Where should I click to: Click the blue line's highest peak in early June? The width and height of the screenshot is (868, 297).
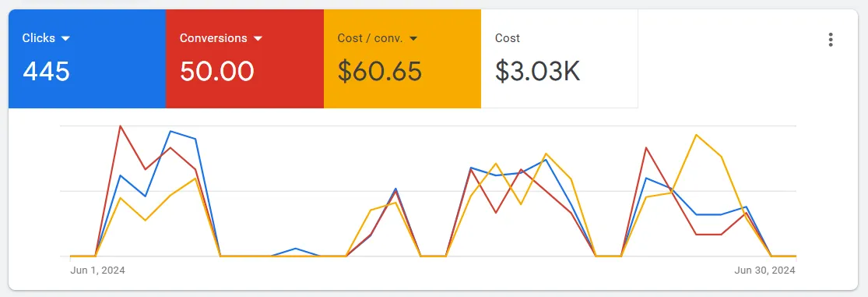(x=170, y=131)
